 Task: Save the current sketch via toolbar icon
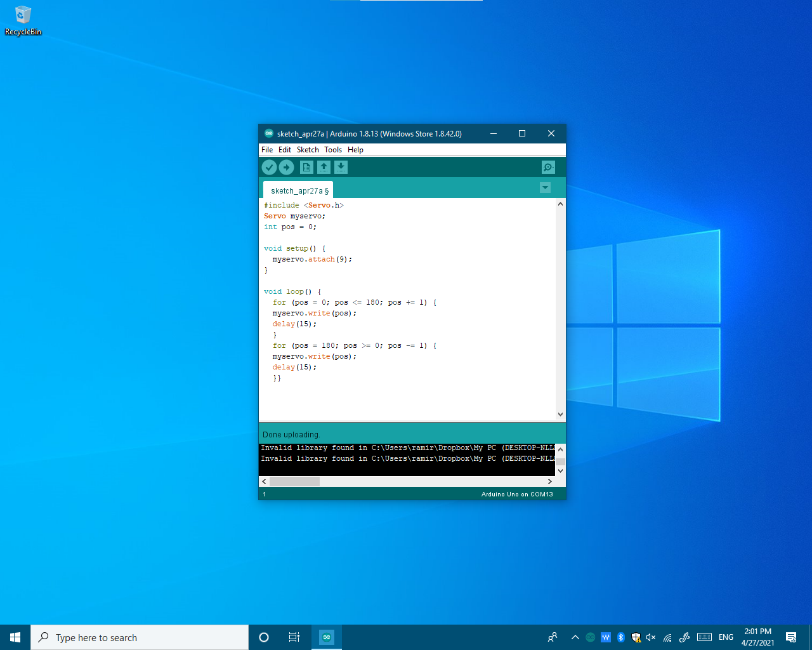(x=341, y=167)
